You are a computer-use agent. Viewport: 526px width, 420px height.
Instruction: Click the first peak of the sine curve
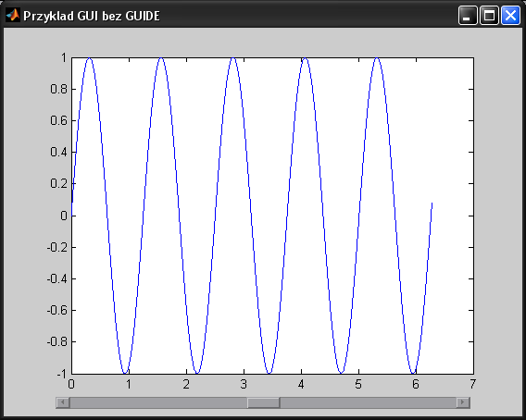point(89,58)
